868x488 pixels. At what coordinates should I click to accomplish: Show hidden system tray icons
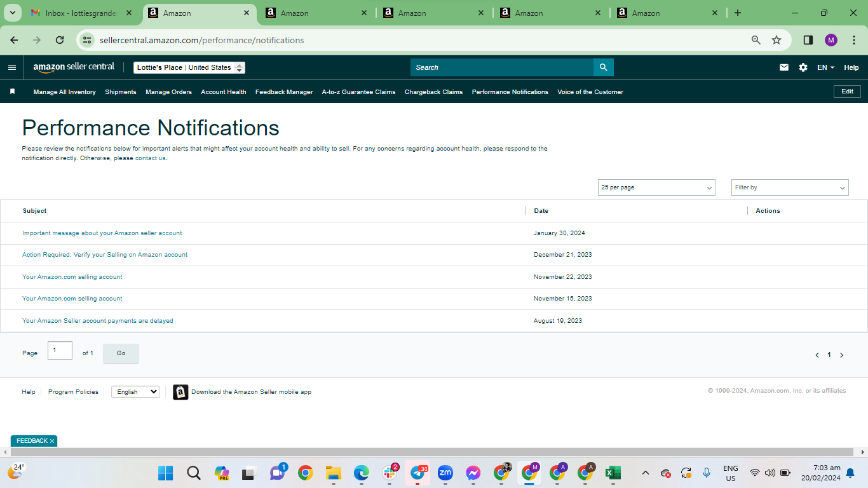click(x=646, y=473)
